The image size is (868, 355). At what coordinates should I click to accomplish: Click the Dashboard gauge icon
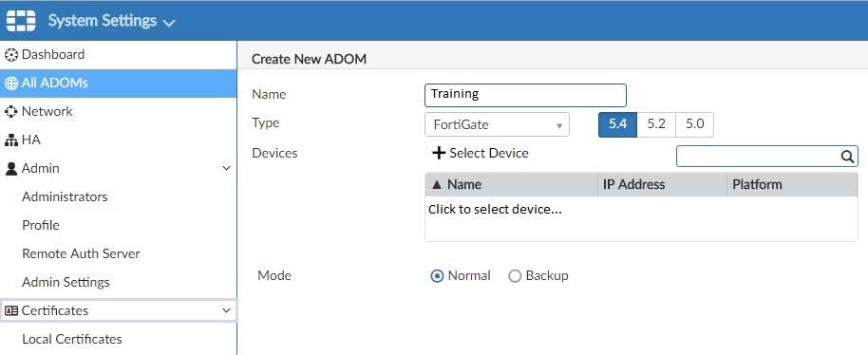click(x=11, y=55)
